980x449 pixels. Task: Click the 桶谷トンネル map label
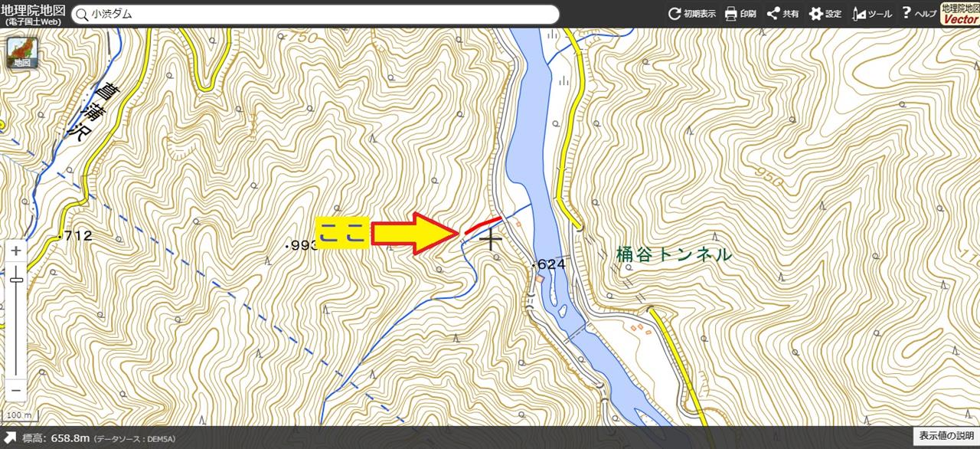point(674,254)
